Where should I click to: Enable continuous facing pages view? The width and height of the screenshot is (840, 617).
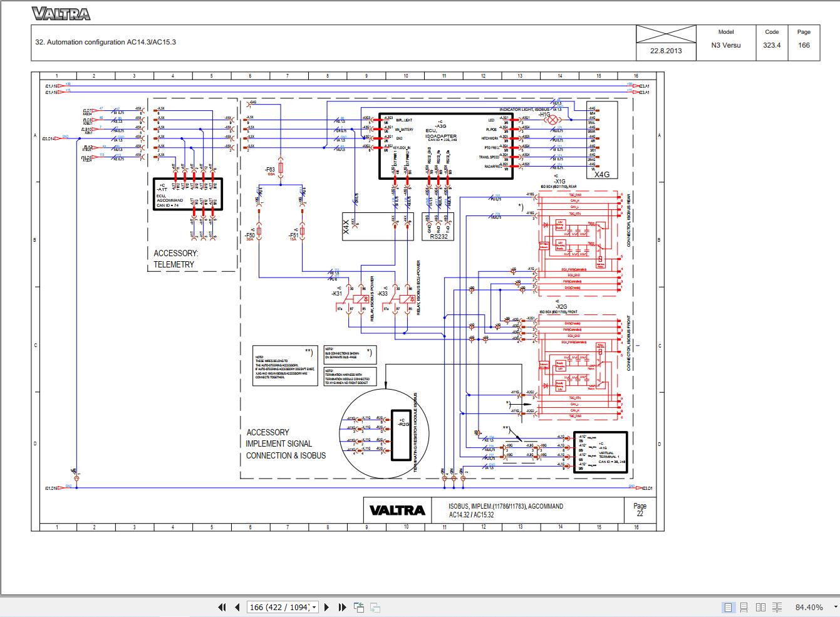tap(777, 607)
